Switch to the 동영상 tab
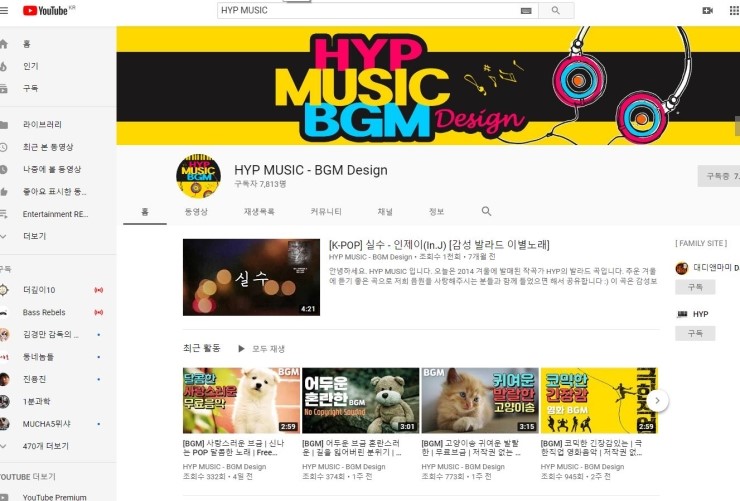 click(196, 211)
